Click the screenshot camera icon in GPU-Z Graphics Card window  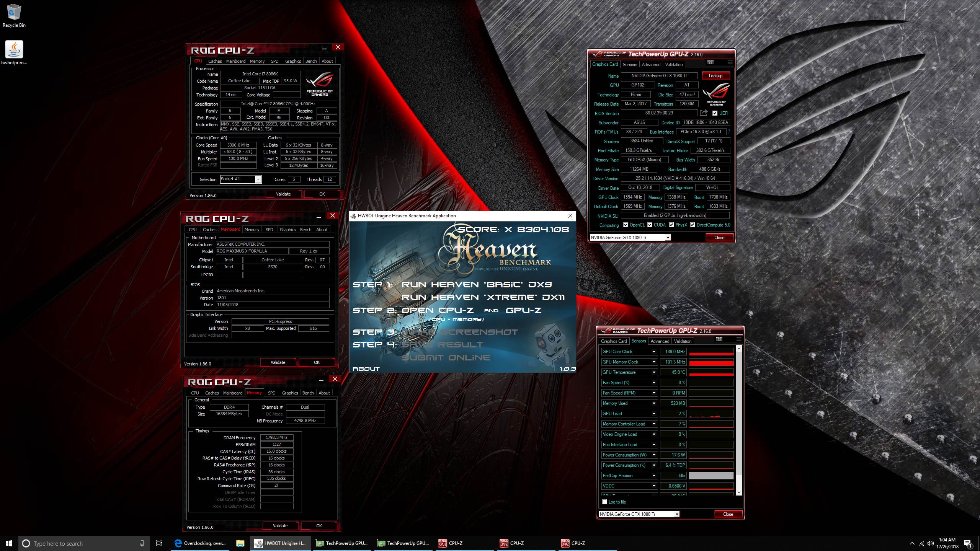(x=710, y=62)
